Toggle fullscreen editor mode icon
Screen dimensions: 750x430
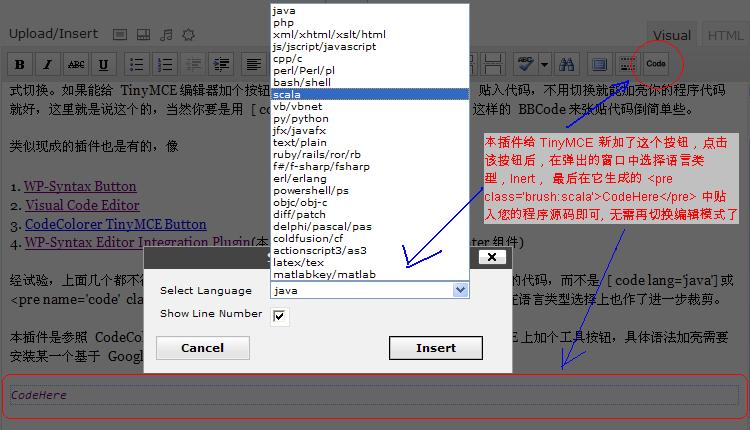599,65
